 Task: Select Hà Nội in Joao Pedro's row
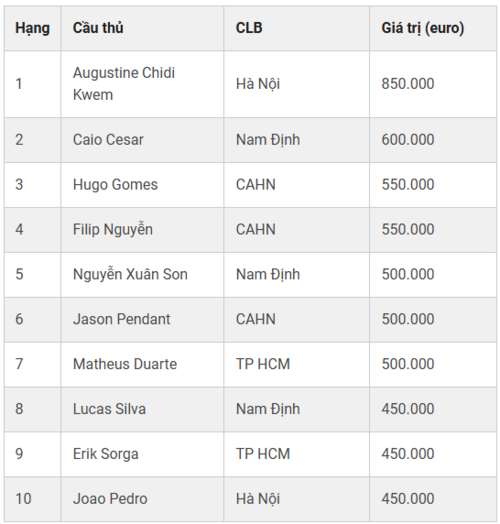258,499
